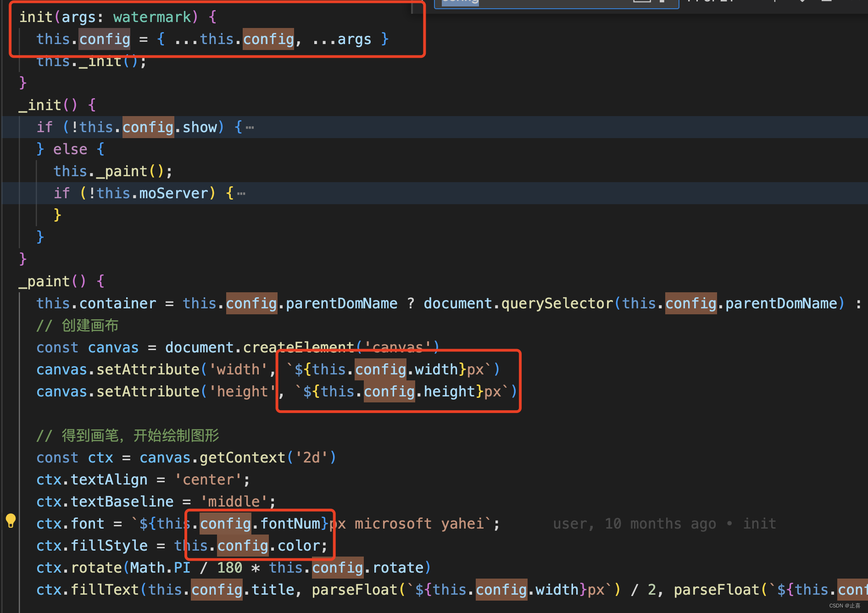Click the 'else' keyword
868x613 pixels.
[x=70, y=149]
